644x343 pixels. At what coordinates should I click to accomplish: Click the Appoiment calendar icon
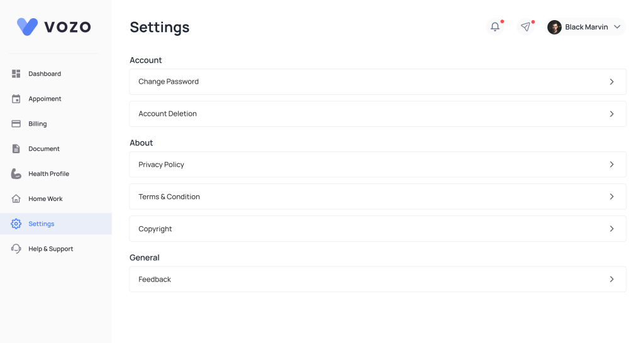pyautogui.click(x=16, y=99)
